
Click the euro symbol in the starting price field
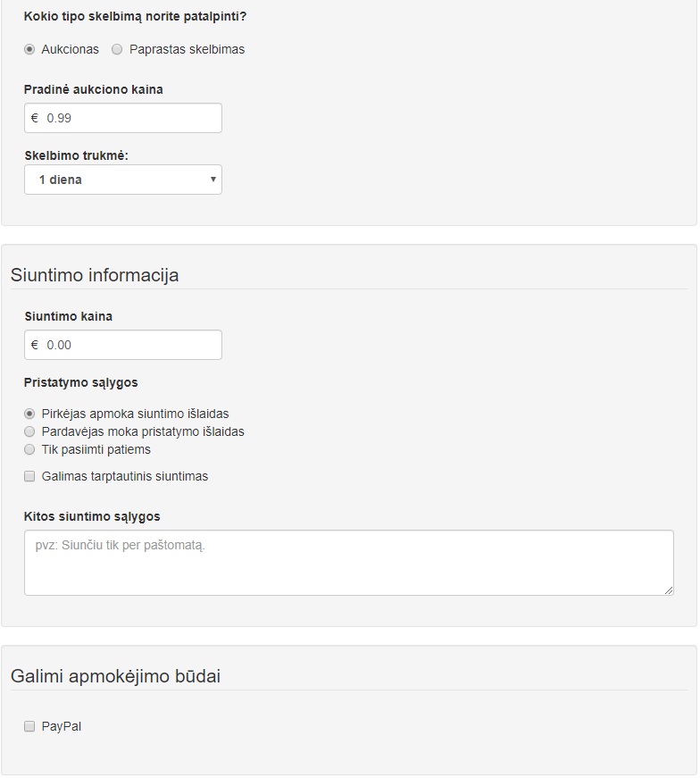35,118
